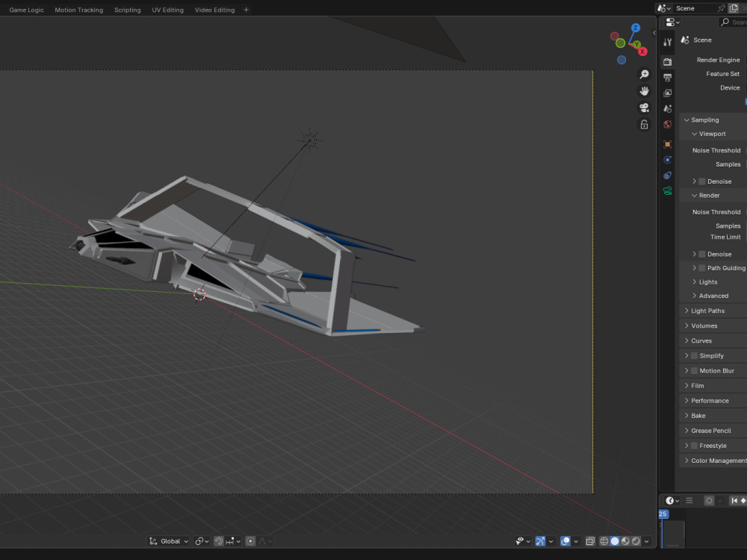
Task: Open the Output properties tab
Action: [x=667, y=77]
